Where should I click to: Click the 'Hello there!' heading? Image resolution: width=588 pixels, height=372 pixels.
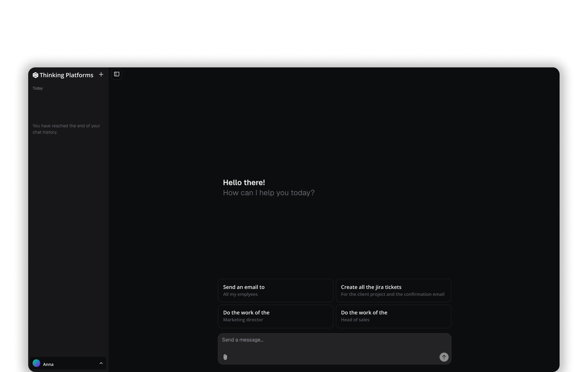point(244,183)
